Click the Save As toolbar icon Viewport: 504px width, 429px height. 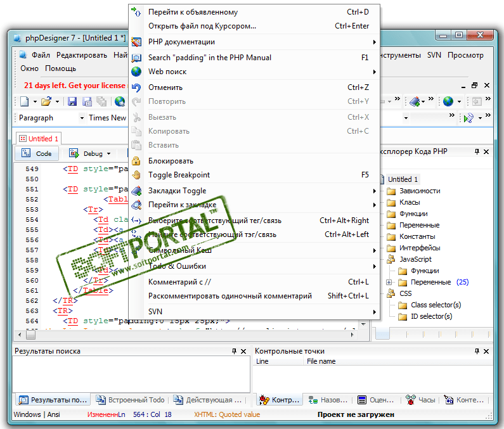tap(87, 101)
